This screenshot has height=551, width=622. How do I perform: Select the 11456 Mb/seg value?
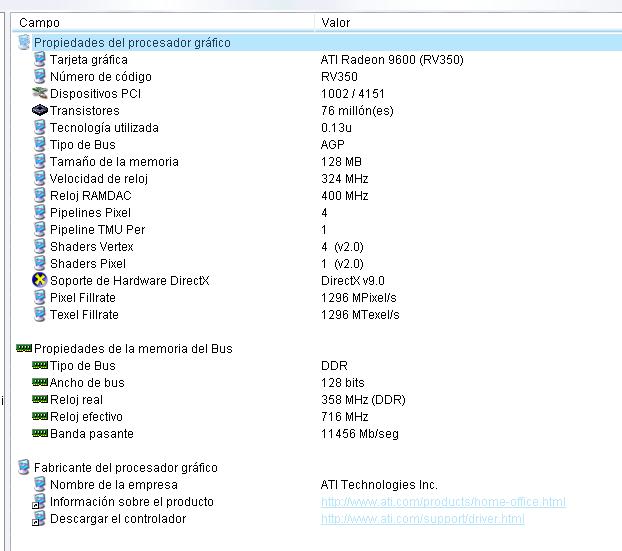[x=360, y=434]
